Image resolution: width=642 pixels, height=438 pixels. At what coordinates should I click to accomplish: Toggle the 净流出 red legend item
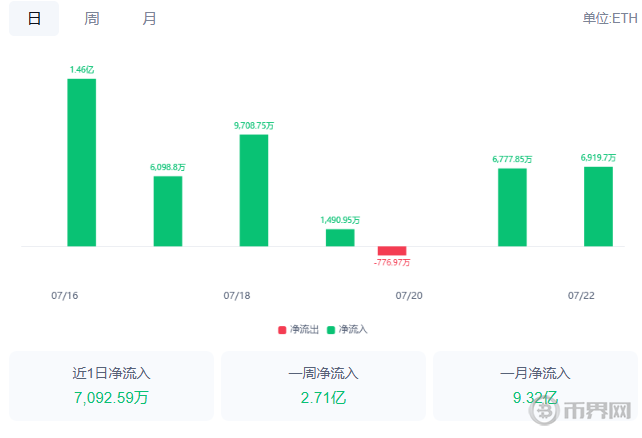click(298, 330)
